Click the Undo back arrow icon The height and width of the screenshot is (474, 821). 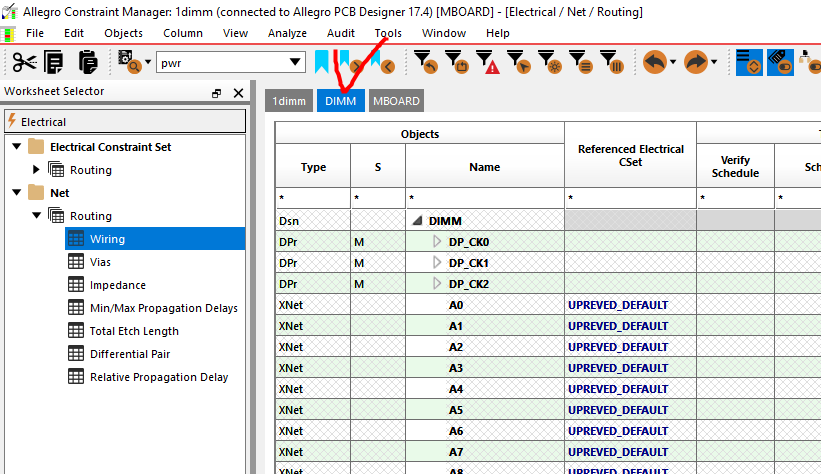tap(654, 62)
